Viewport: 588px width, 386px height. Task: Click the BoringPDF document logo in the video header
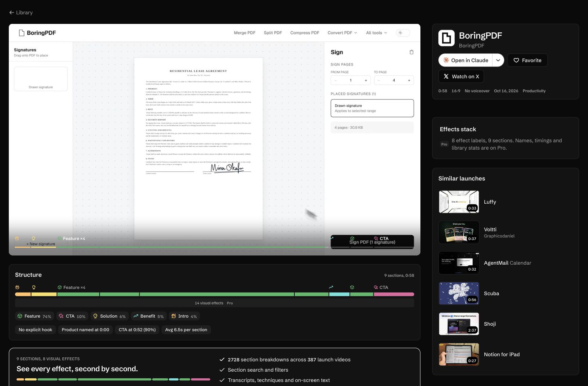(22, 33)
